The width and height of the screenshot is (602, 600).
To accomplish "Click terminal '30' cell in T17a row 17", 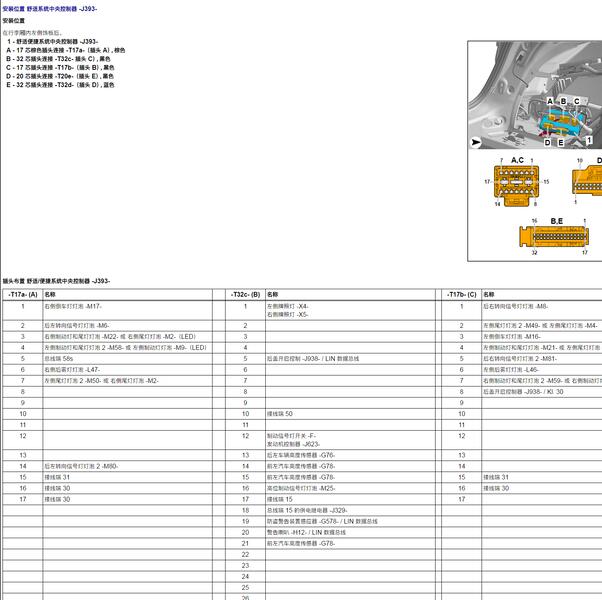I will click(x=127, y=499).
